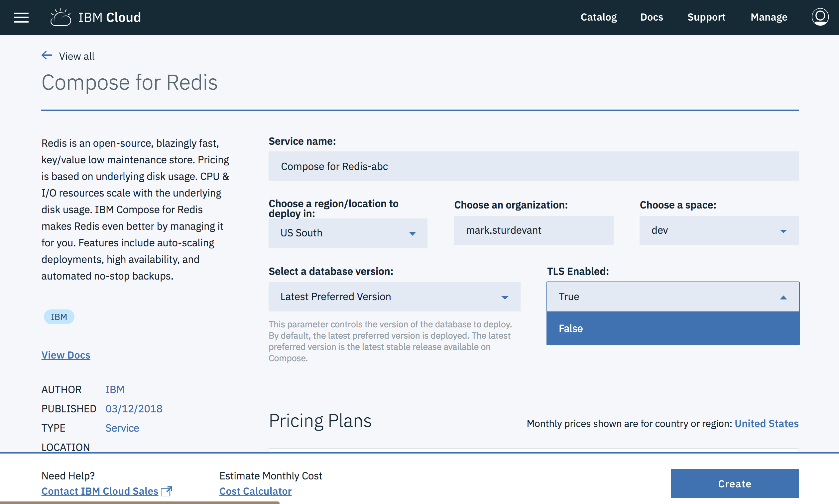The image size is (839, 504).
Task: Expand the region dropdown showing US South
Action: click(348, 233)
